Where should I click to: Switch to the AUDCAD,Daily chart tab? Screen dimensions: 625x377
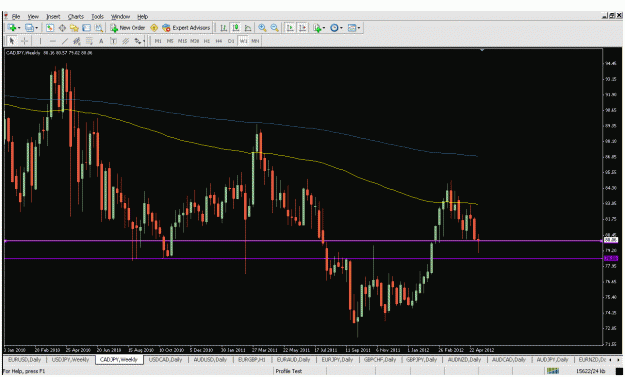tap(510, 360)
